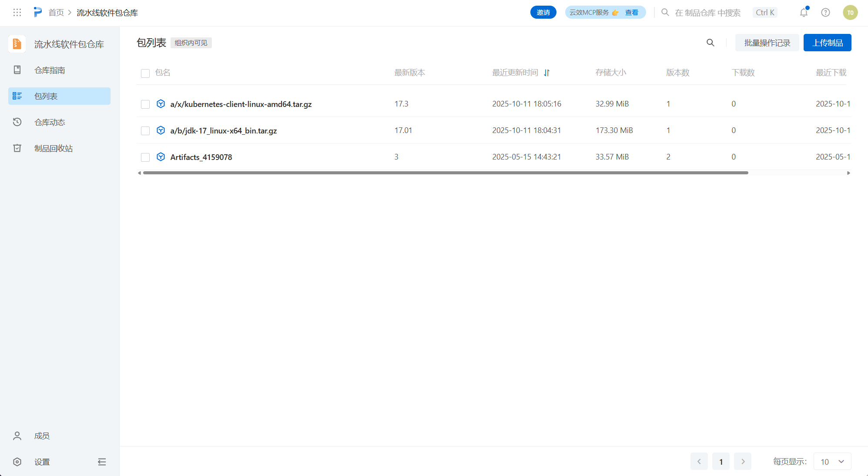This screenshot has height=476, width=868.
Task: Expand the per-page display count dropdown
Action: pos(832,462)
